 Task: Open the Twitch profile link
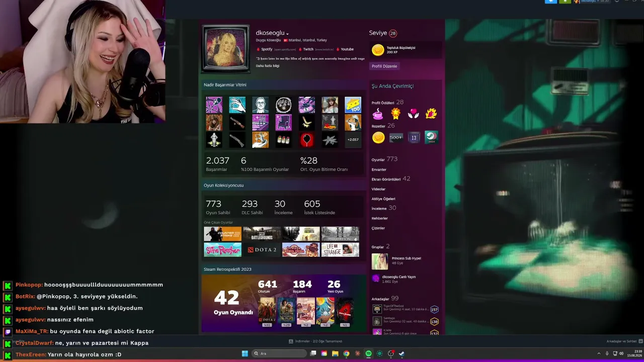(x=308, y=49)
